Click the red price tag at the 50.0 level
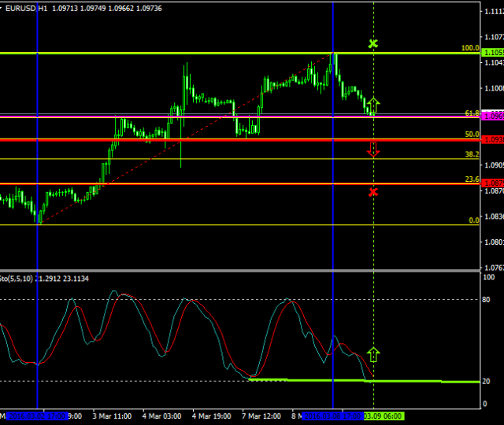 [492, 139]
